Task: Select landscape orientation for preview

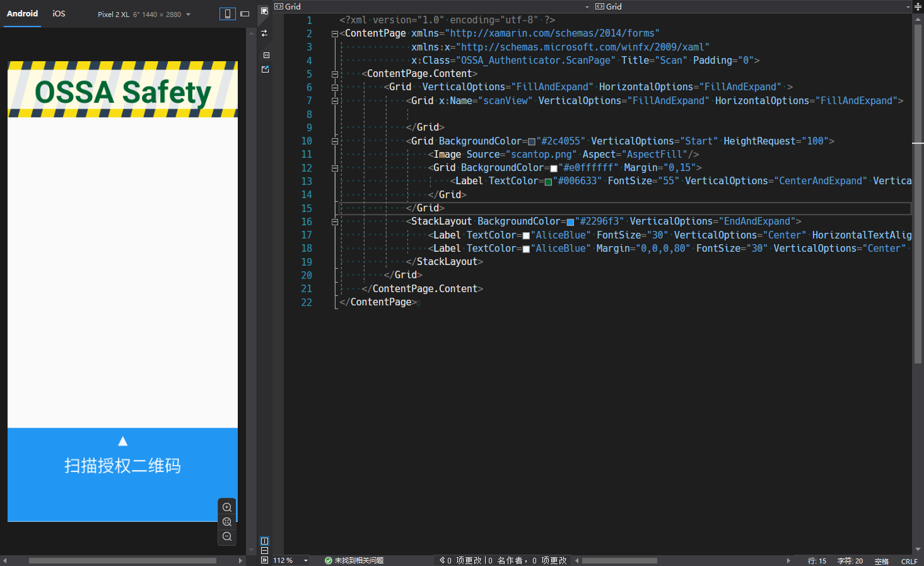Action: tap(245, 14)
